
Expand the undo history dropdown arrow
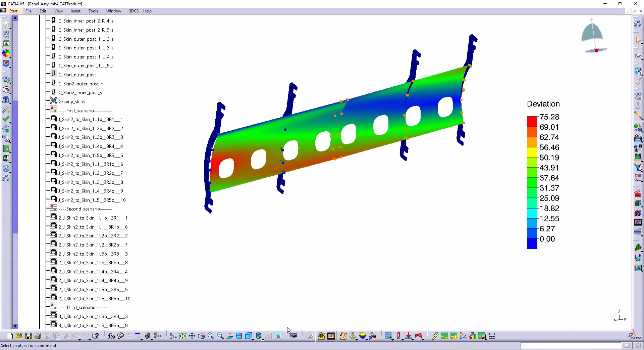80,340
